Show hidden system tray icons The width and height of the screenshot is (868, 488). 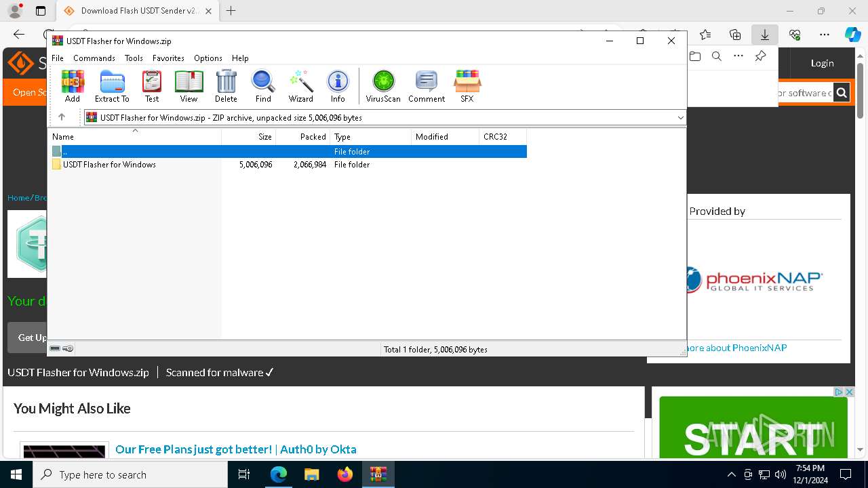(x=731, y=474)
